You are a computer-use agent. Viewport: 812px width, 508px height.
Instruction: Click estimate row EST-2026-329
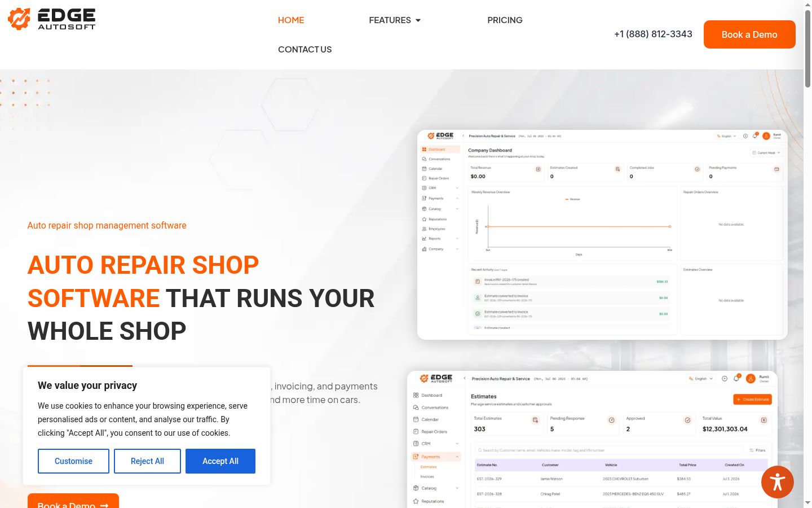[x=621, y=479]
